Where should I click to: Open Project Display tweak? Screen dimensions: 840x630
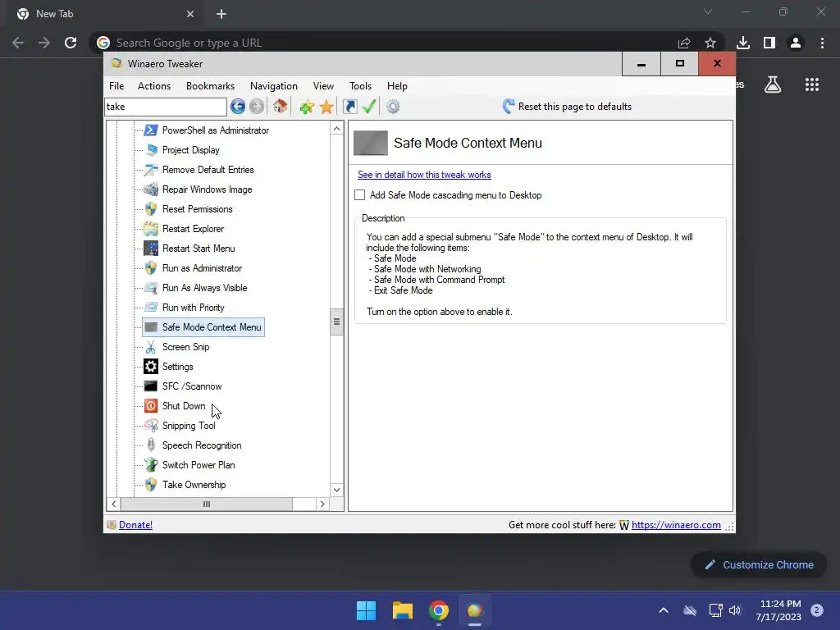[x=190, y=150]
